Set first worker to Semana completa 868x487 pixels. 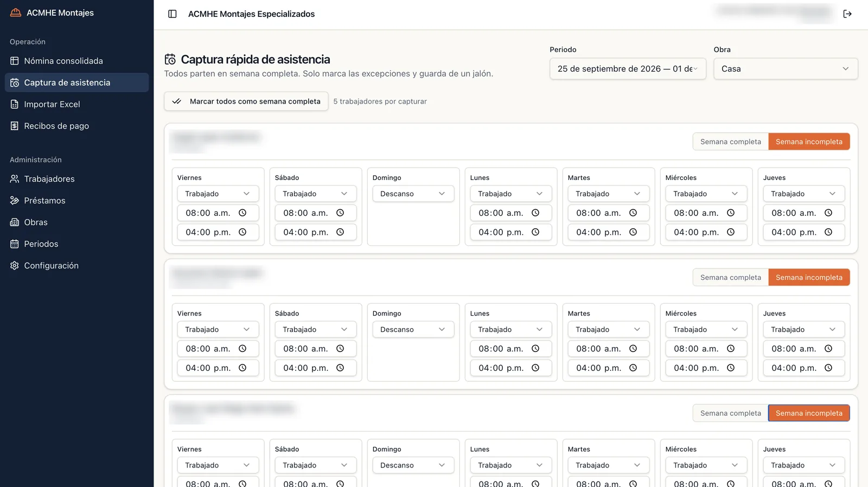click(x=730, y=142)
